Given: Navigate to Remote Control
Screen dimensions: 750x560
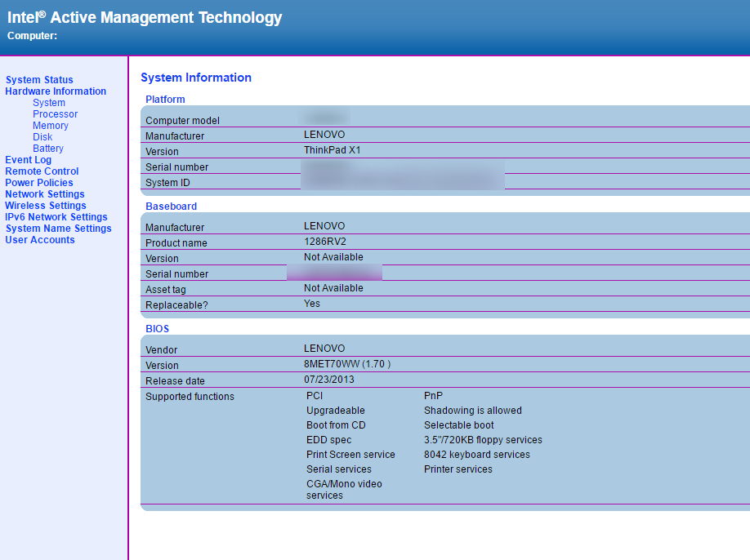Looking at the screenshot, I should [x=42, y=171].
